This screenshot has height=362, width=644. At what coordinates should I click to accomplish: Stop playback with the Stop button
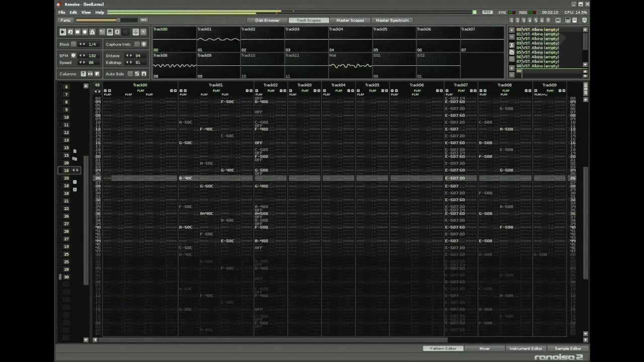(77, 32)
